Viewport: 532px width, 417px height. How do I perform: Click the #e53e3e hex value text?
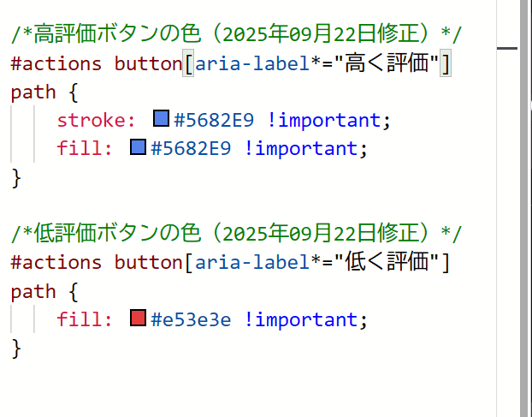pos(191,320)
